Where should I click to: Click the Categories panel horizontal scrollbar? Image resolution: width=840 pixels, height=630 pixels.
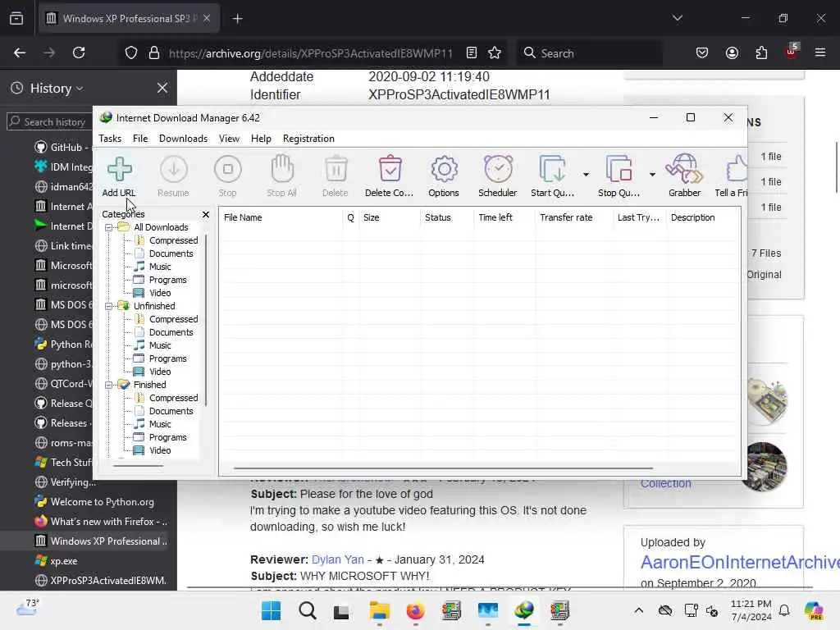(x=138, y=466)
